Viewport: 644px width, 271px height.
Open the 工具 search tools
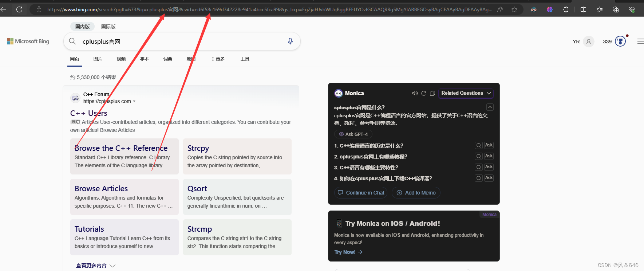pos(245,59)
